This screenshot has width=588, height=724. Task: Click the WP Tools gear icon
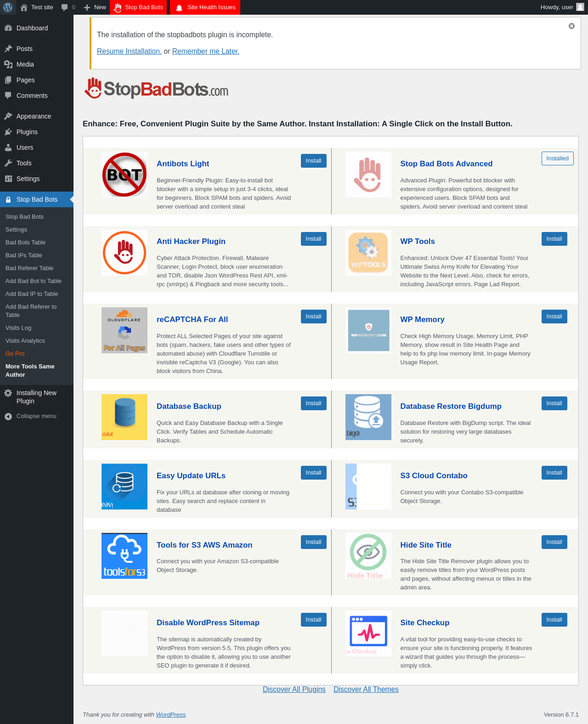[x=368, y=253]
